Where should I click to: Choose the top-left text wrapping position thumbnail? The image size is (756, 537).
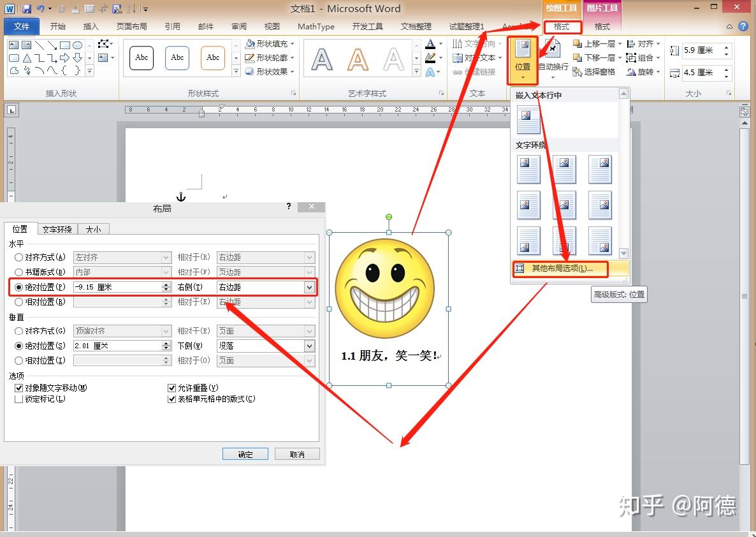click(x=528, y=170)
